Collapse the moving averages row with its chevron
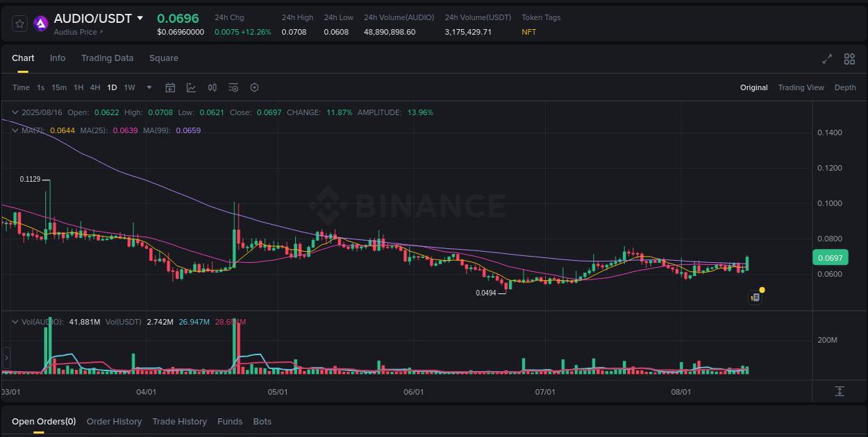This screenshot has height=437, width=868. coord(14,130)
